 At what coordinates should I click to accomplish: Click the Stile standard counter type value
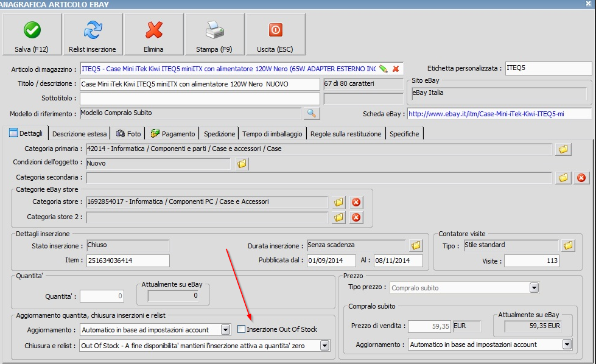tap(511, 245)
